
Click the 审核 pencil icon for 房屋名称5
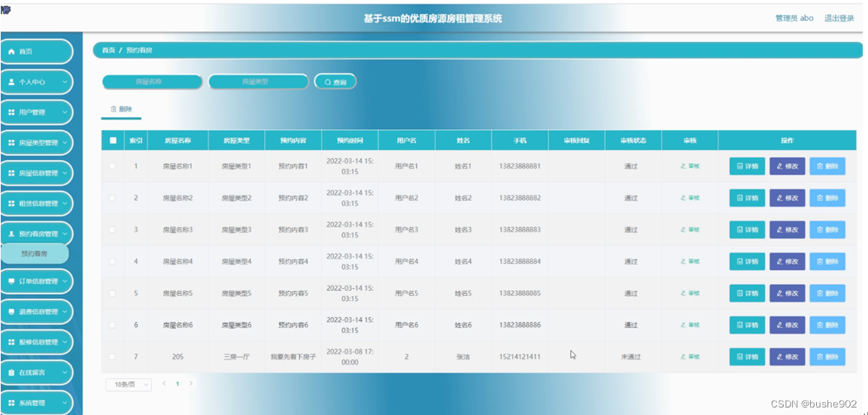683,293
